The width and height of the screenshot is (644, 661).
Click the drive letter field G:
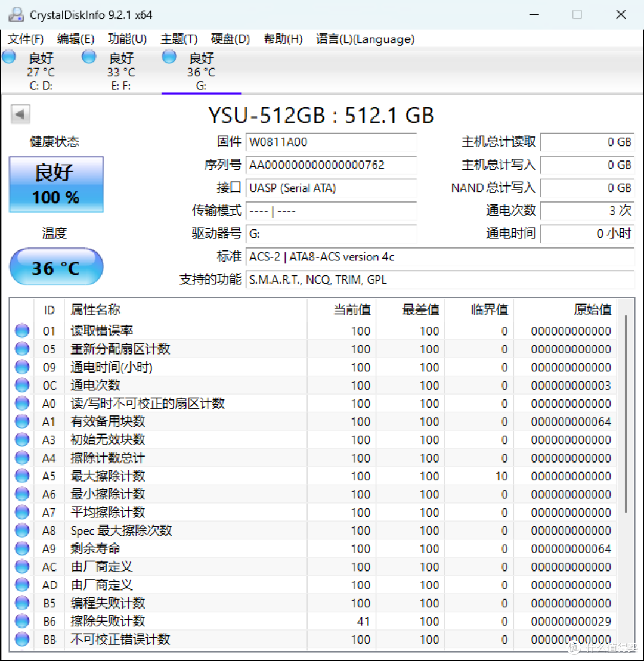pyautogui.click(x=331, y=234)
